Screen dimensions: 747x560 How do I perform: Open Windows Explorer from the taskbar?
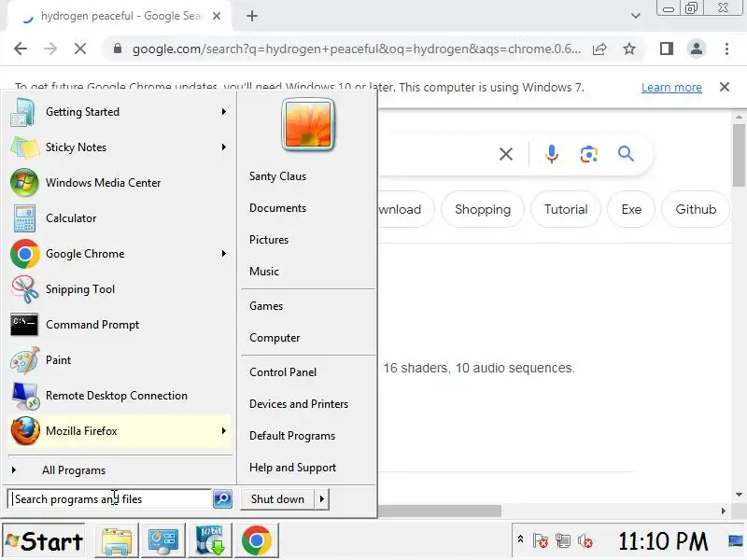[x=117, y=541]
